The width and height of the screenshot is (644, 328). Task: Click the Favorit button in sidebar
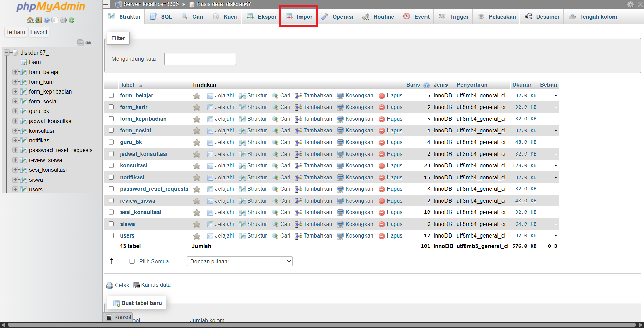coord(39,32)
